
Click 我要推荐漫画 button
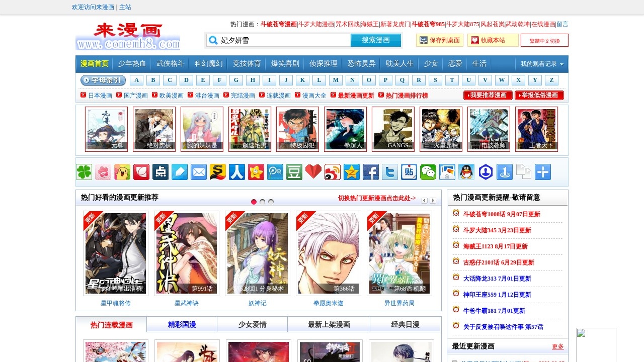point(488,95)
